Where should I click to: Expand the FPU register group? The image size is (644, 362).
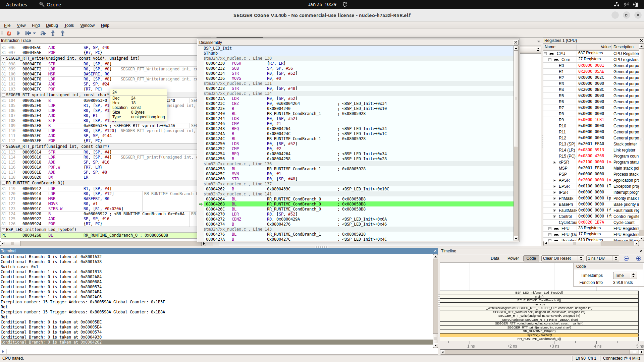[550, 229]
